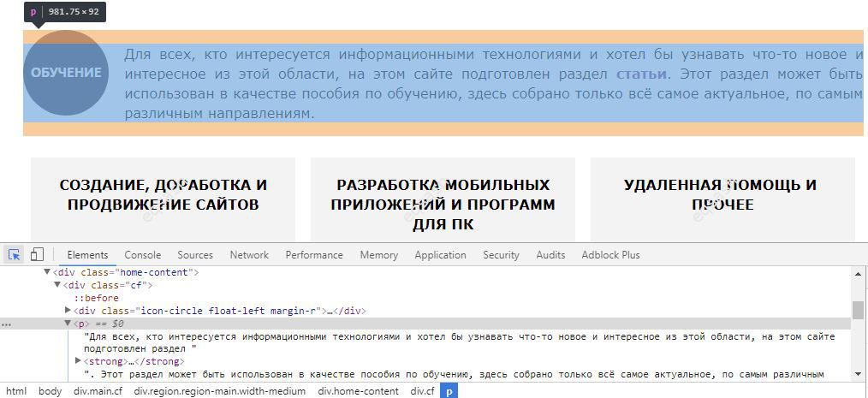Screen dimensions: 868x398
Task: Open the Sources tab
Action: tap(195, 255)
